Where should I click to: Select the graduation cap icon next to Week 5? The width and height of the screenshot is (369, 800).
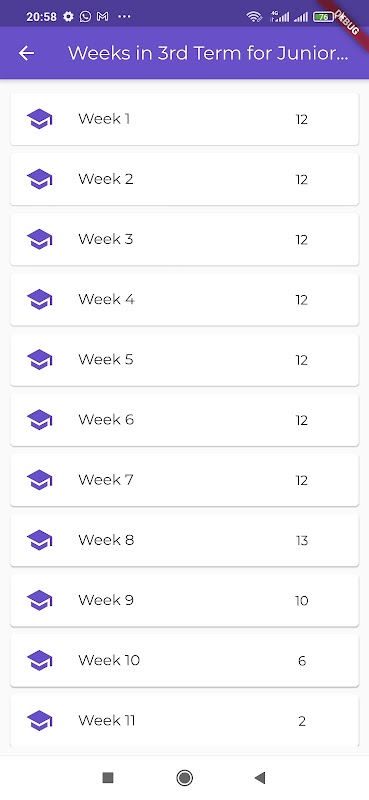click(39, 360)
